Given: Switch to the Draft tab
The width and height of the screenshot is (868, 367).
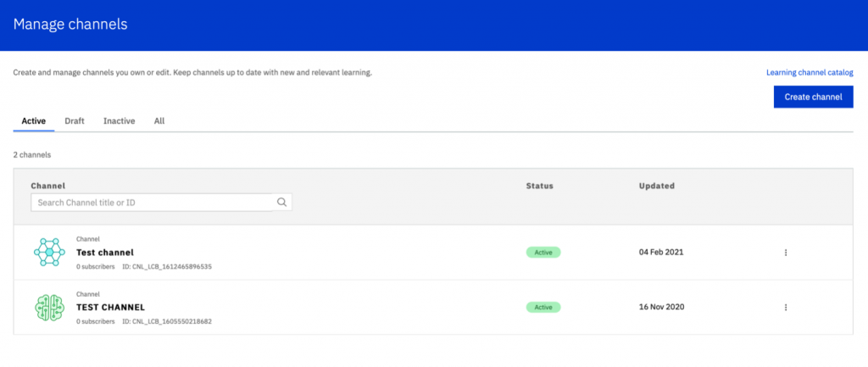Looking at the screenshot, I should 75,120.
